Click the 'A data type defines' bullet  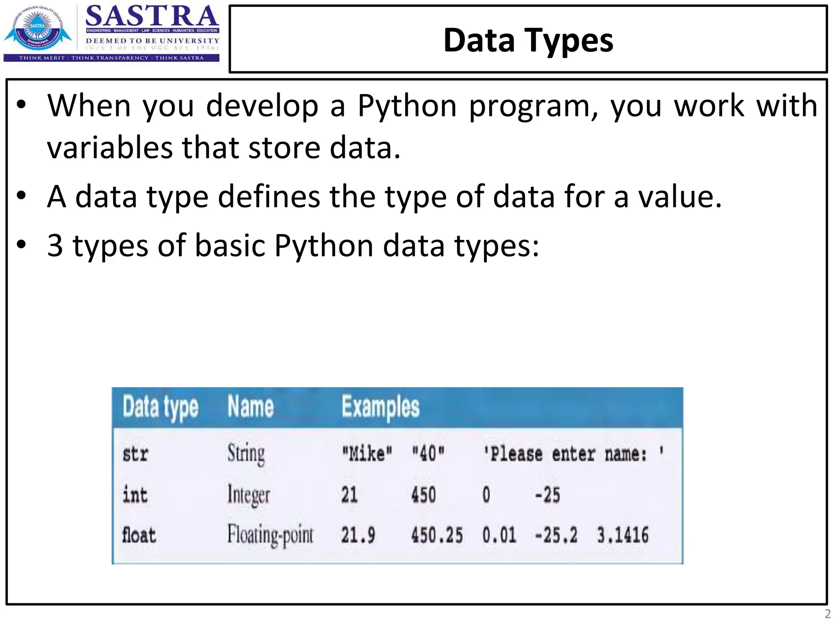pyautogui.click(x=384, y=196)
